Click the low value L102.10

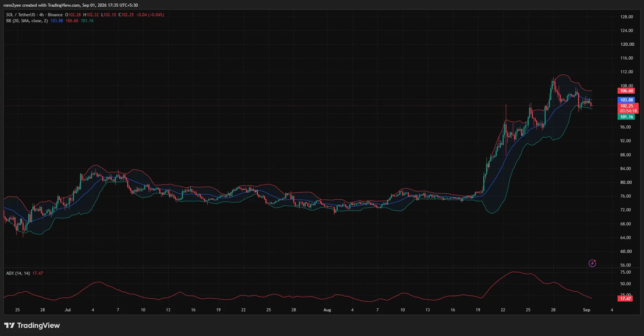(x=109, y=15)
